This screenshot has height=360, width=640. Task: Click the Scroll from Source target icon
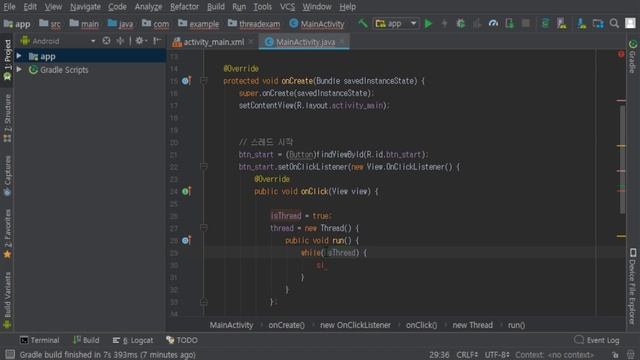click(106, 41)
